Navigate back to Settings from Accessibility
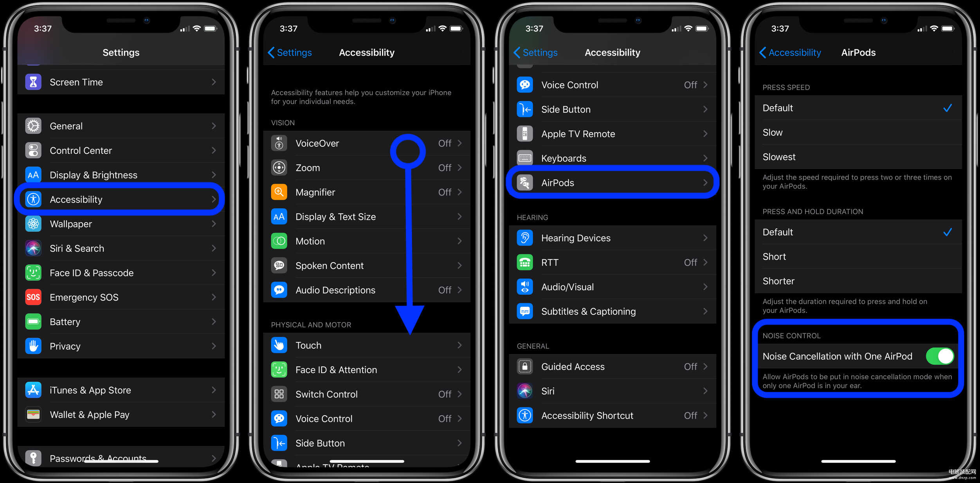This screenshot has width=980, height=483. [287, 52]
